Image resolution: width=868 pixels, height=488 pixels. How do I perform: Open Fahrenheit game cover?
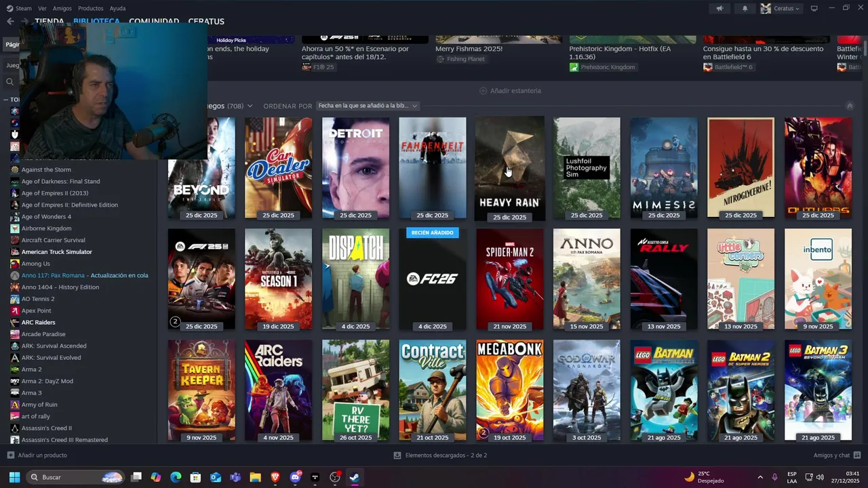tap(433, 168)
